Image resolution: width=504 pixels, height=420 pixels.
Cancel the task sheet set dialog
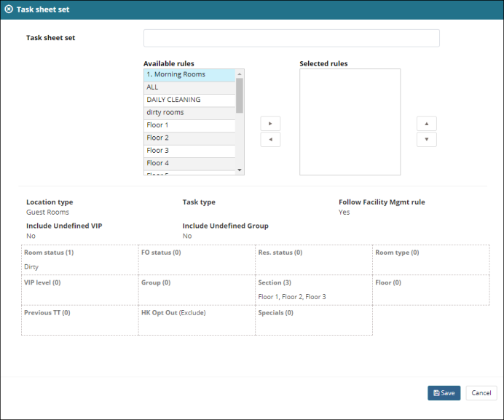[481, 393]
